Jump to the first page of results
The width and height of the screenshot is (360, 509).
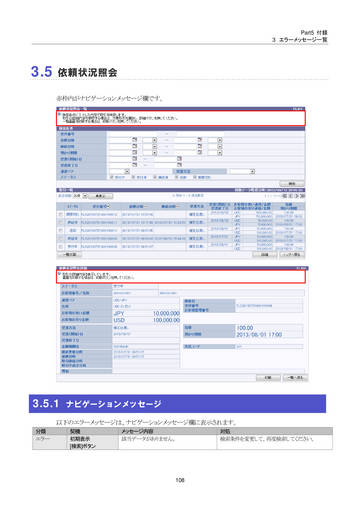click(285, 196)
